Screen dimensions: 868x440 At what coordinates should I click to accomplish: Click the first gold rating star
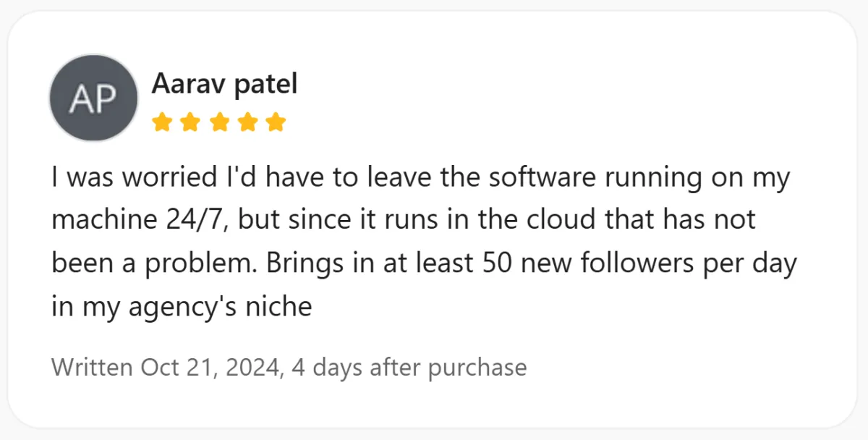click(163, 122)
